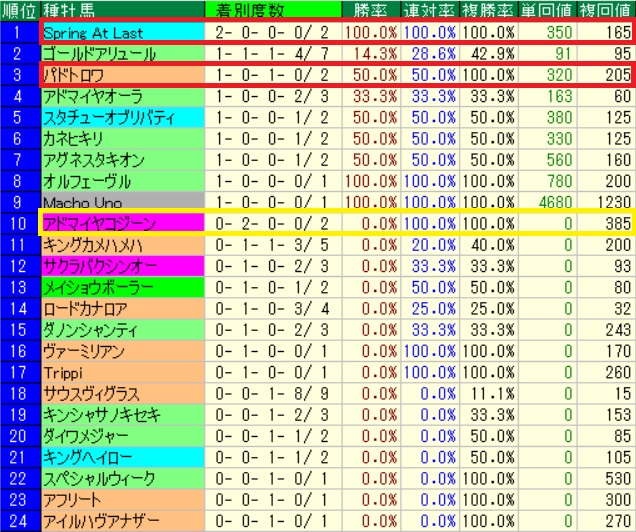Select the パドトロワ sire name

(73, 75)
